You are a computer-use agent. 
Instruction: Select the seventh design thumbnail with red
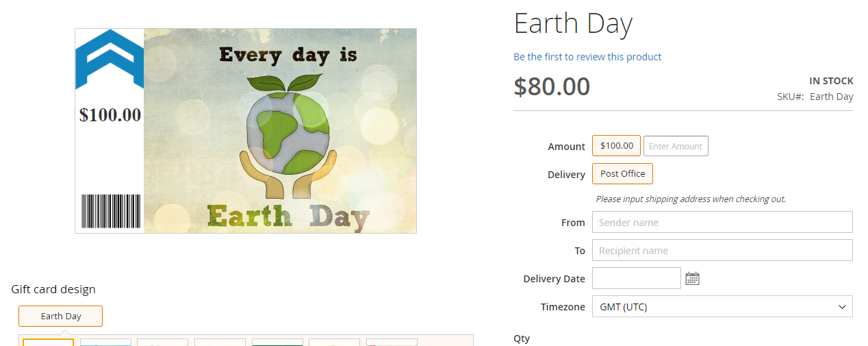[x=392, y=342]
